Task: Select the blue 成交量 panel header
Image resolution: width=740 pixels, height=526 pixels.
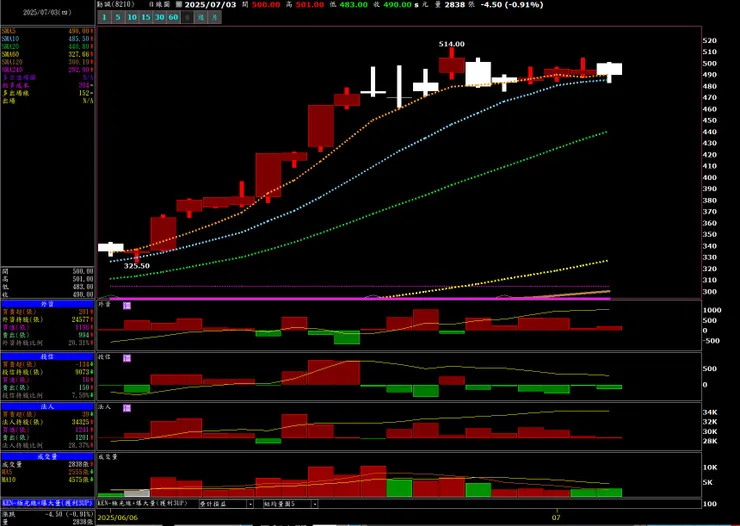Action: 48,457
